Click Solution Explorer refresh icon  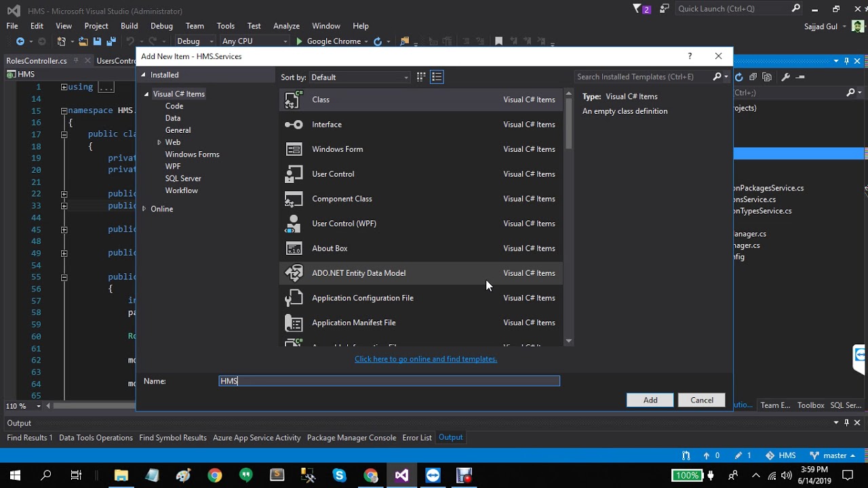(739, 77)
